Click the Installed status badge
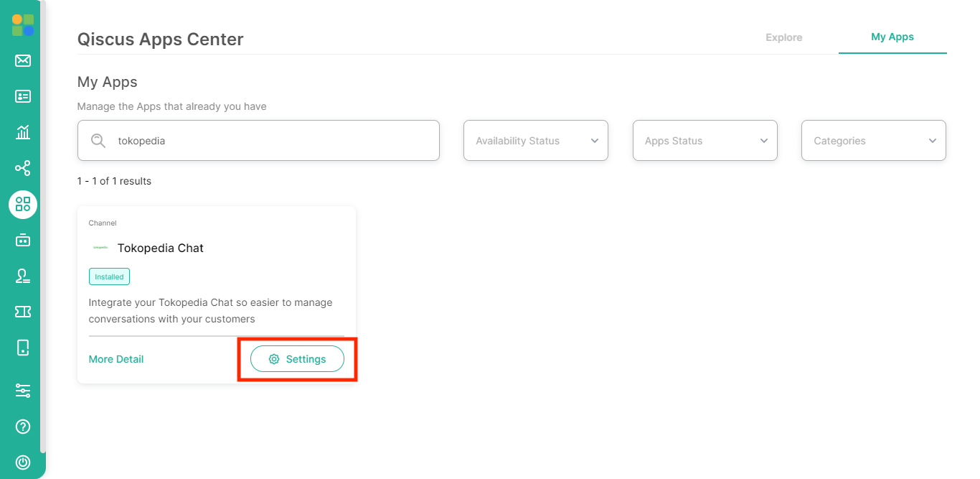 109,276
